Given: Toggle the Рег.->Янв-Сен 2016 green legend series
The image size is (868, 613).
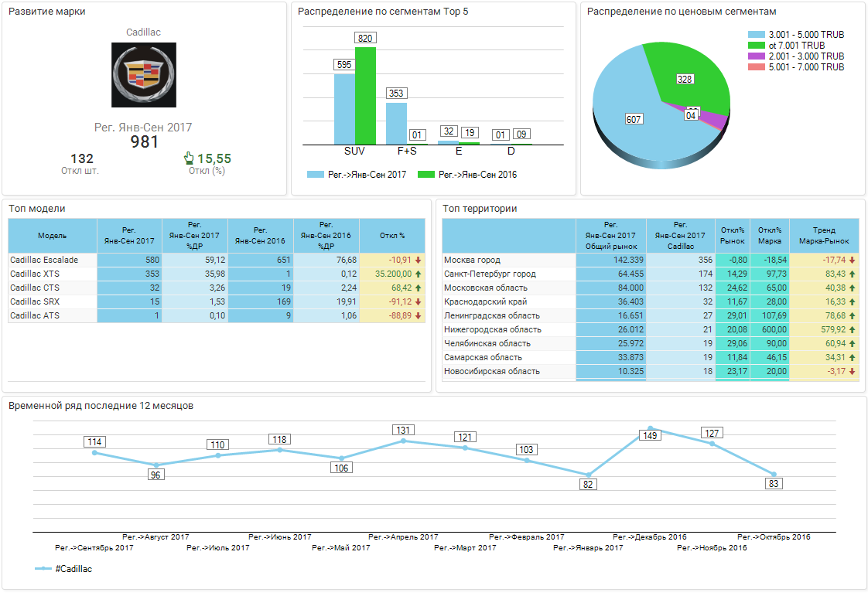Looking at the screenshot, I should coord(467,174).
